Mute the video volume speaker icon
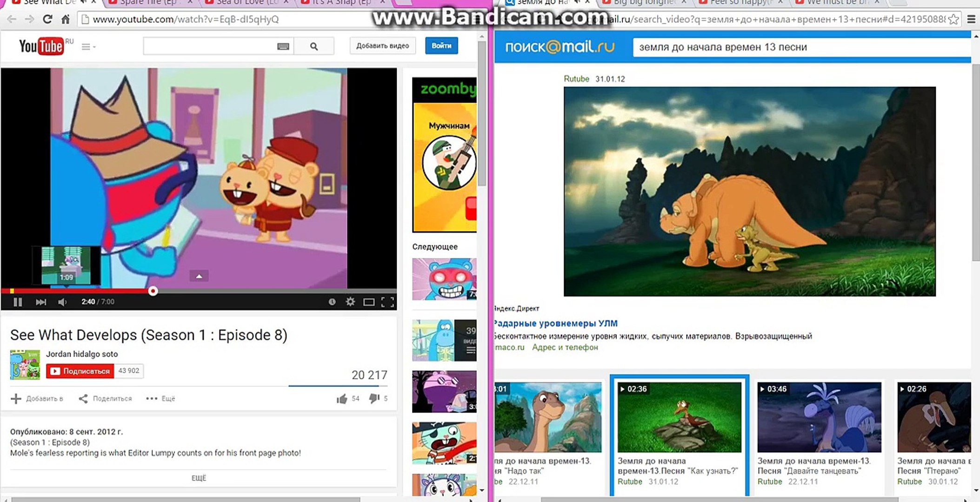 (62, 302)
